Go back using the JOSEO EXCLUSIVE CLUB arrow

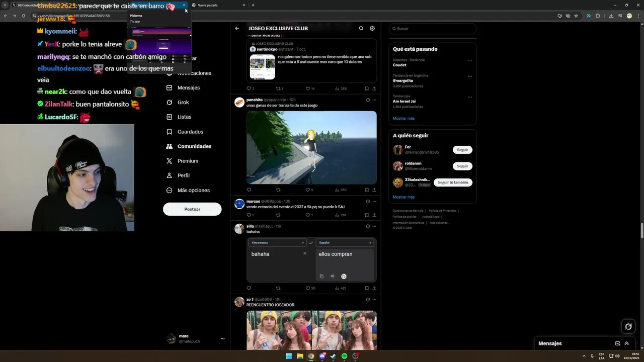(x=237, y=29)
